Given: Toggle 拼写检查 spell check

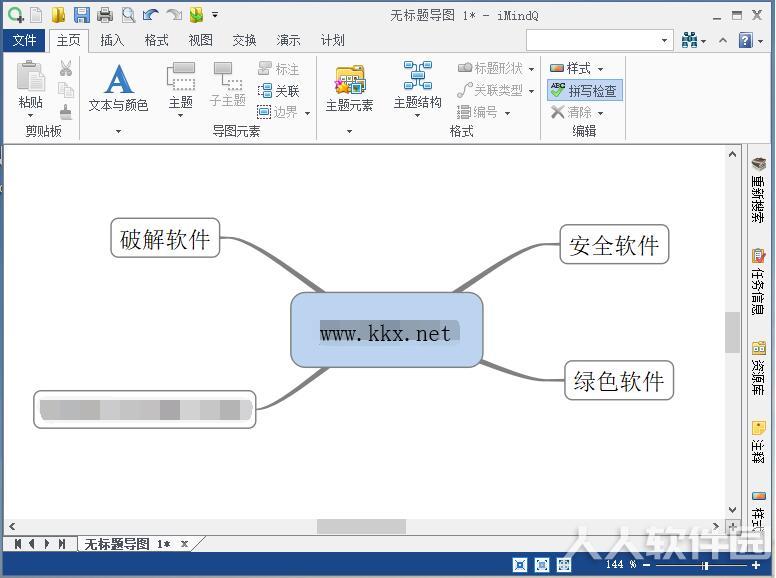Looking at the screenshot, I should click(584, 91).
